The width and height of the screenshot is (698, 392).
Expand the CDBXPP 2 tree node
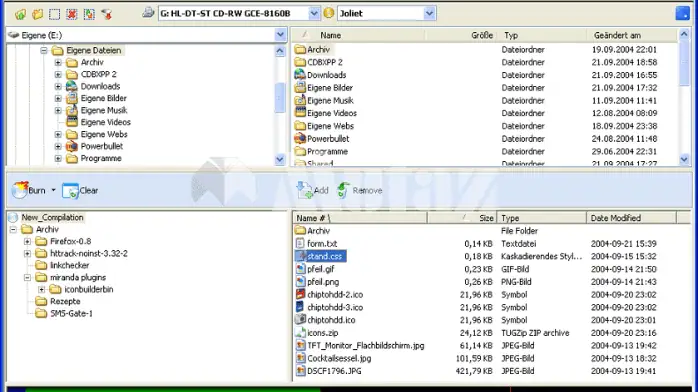coord(58,74)
